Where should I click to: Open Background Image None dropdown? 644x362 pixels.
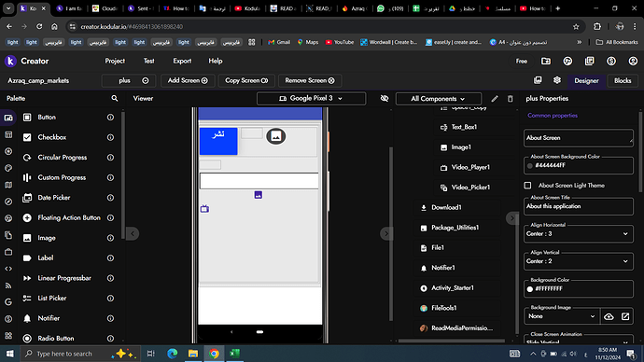coord(562,316)
